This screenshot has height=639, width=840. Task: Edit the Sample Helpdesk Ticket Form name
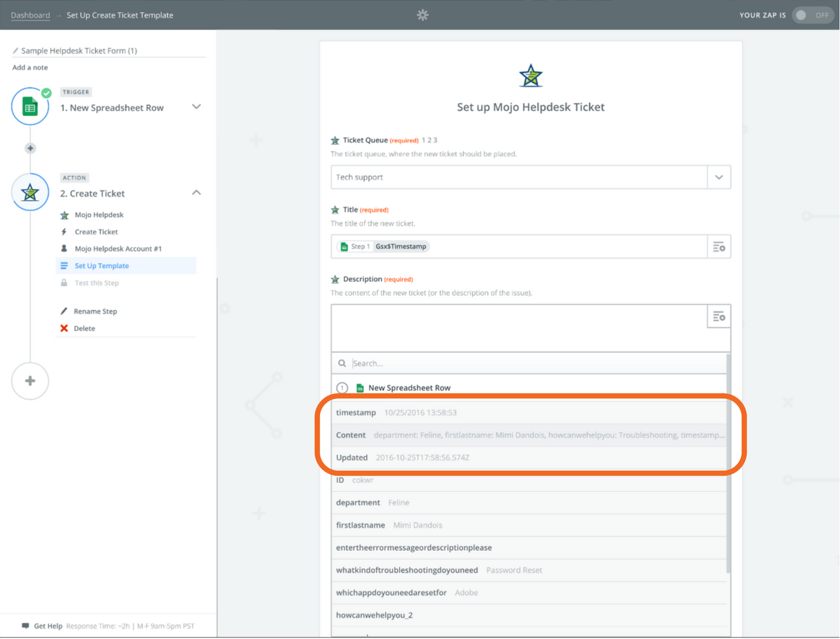[79, 51]
